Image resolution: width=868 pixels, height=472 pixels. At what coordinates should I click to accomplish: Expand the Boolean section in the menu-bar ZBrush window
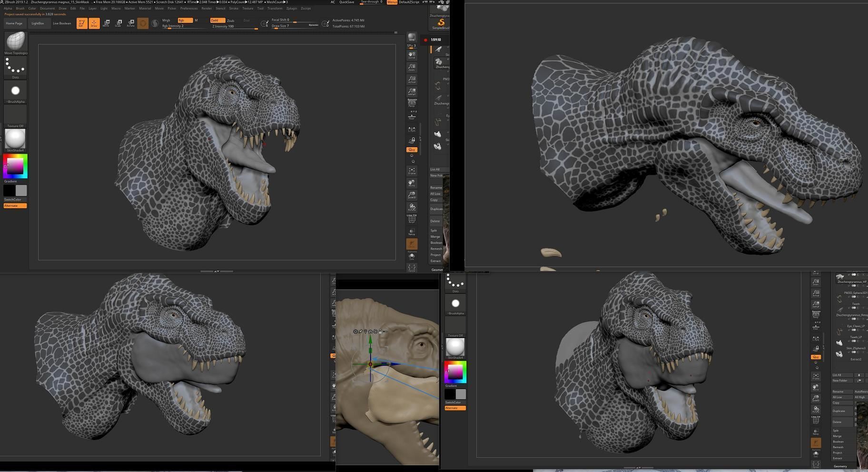click(x=436, y=243)
